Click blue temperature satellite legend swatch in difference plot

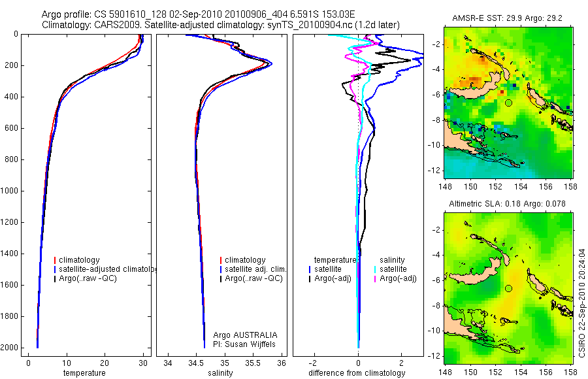pos(310,269)
